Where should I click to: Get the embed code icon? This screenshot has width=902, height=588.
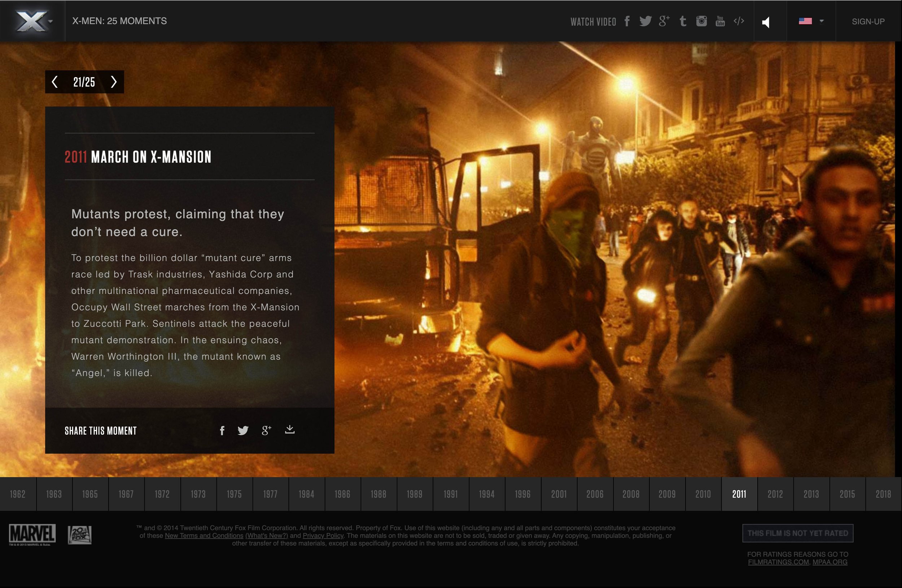click(x=739, y=21)
